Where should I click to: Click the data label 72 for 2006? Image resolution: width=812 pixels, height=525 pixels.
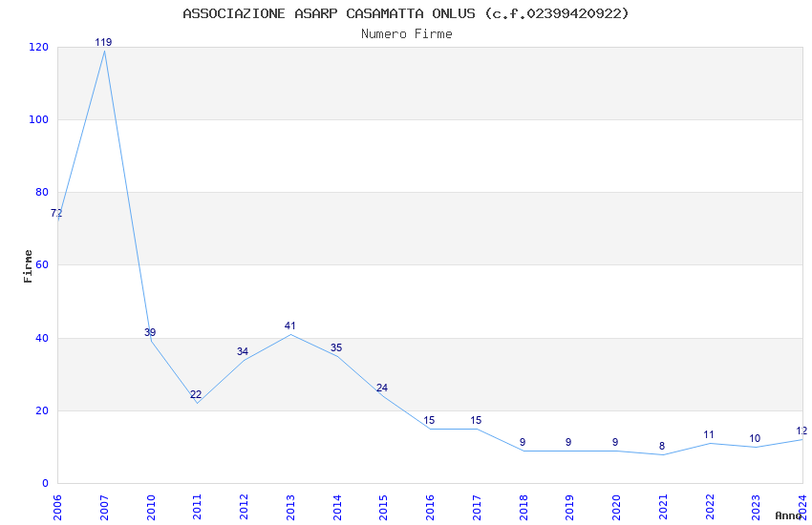point(56,213)
